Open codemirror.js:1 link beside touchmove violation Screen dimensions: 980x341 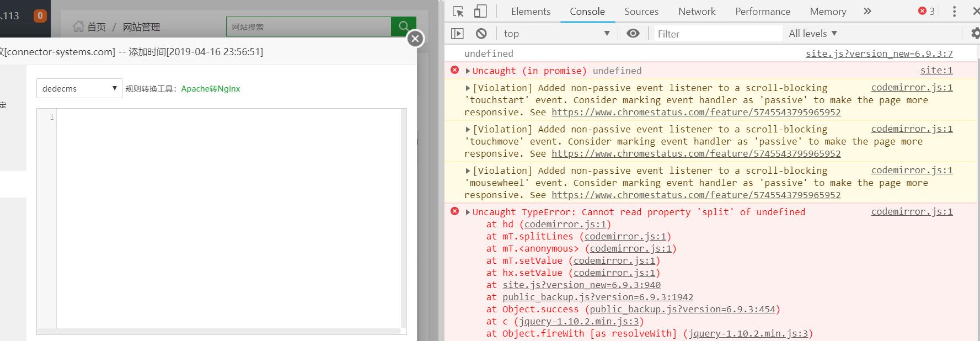pos(912,129)
